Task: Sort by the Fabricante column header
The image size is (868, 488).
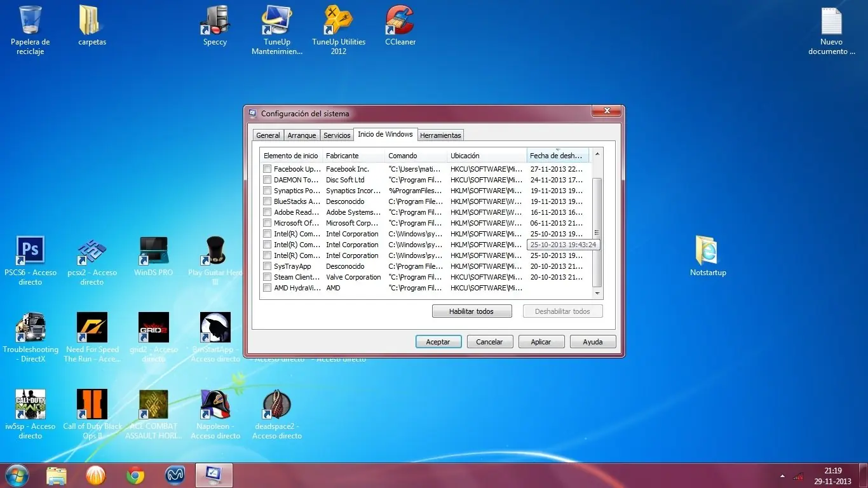Action: click(x=354, y=156)
